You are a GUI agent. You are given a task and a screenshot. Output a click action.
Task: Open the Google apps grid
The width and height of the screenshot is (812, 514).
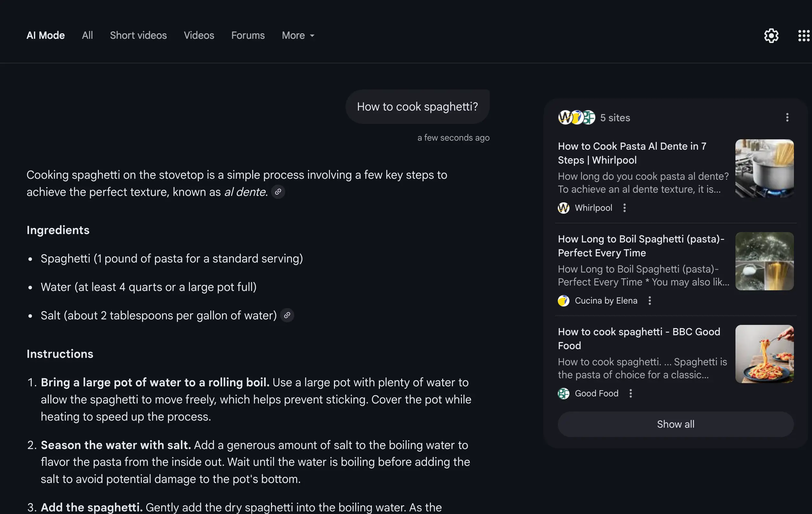(804, 36)
